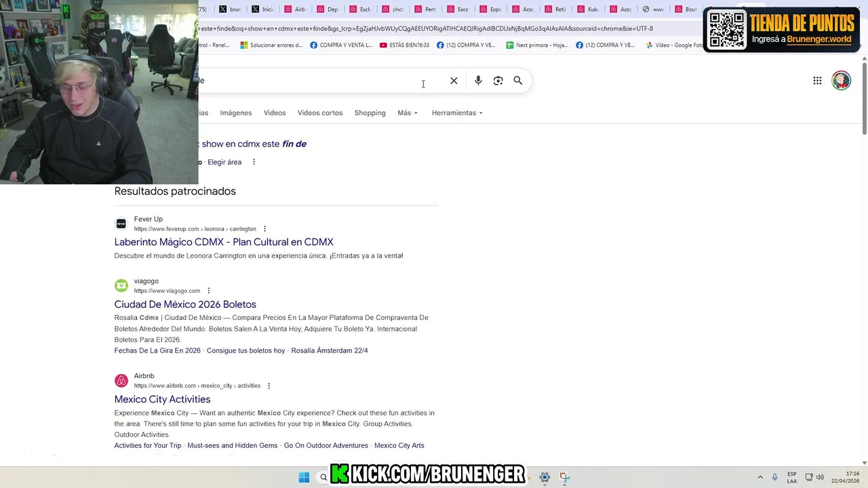Click the 'Resultados patrocinados' heading text
This screenshot has width=868, height=488.
tap(175, 191)
